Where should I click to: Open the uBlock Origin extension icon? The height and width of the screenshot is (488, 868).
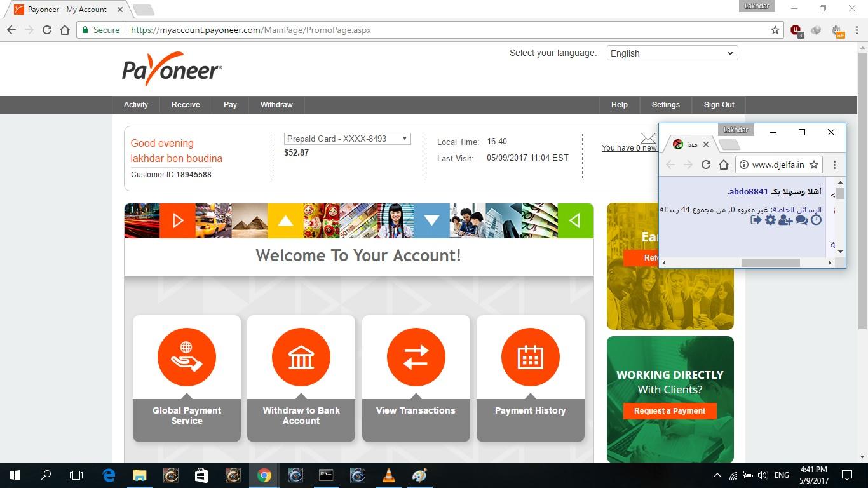[796, 30]
